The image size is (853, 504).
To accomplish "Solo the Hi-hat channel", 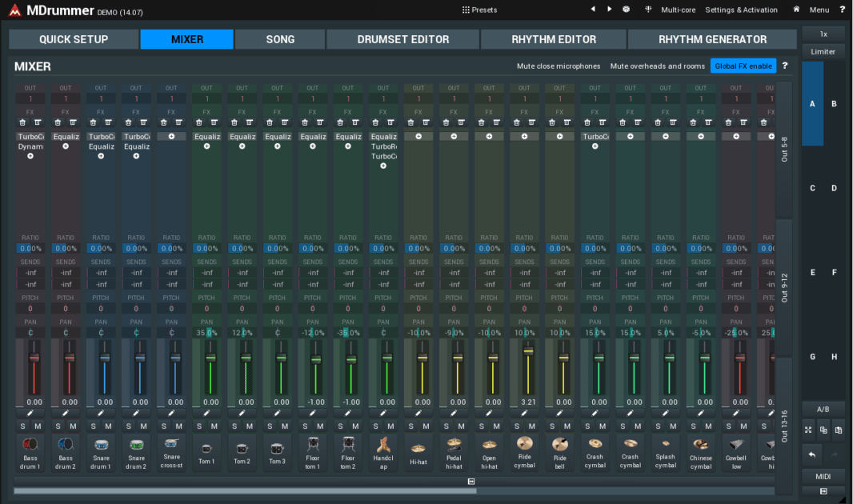I will [410, 426].
